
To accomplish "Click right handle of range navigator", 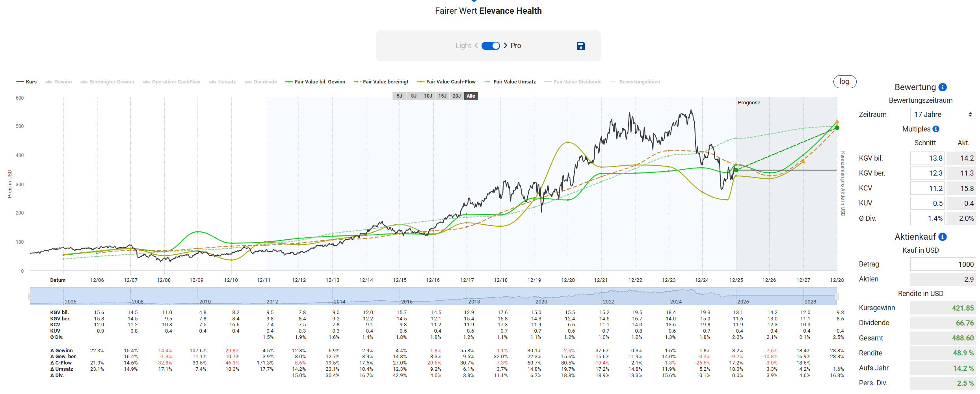I will coord(837,296).
